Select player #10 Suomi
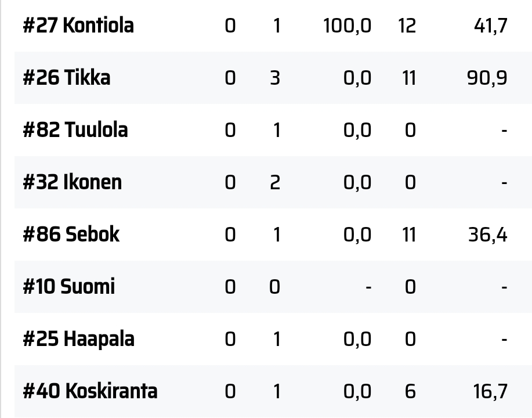The height and width of the screenshot is (418, 532). click(x=68, y=287)
